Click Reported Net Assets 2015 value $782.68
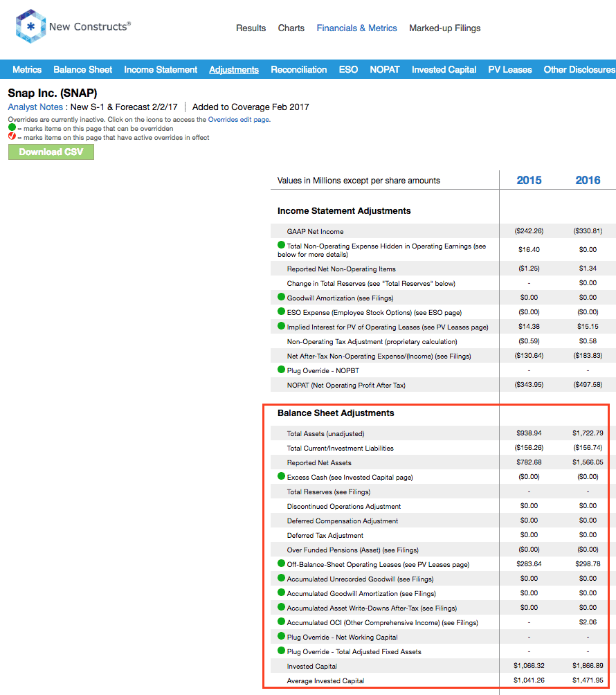 pos(529,462)
